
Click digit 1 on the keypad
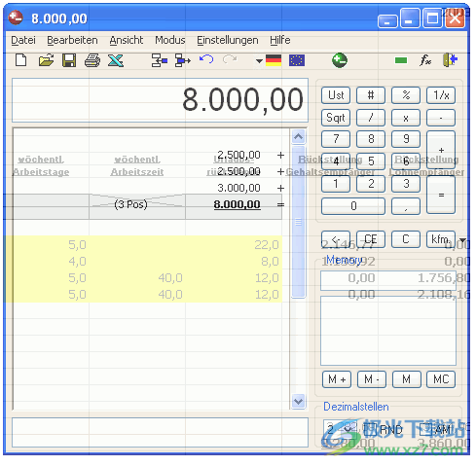[336, 184]
